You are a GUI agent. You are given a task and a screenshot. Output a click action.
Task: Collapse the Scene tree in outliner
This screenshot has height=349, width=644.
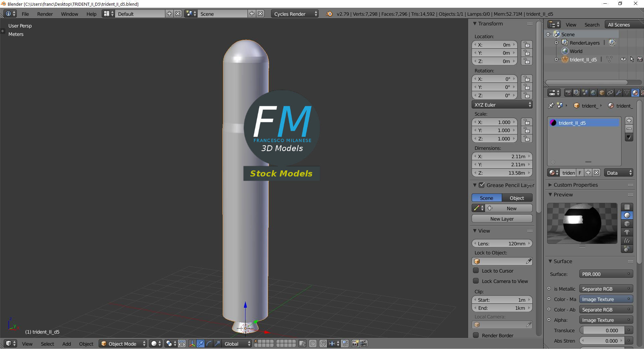coord(548,34)
